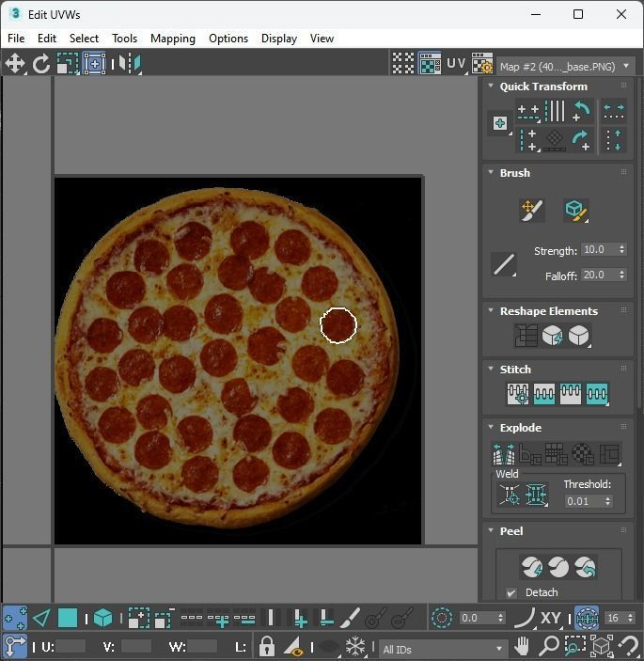Viewport: 644px width, 661px height.
Task: Select the Move tool in top toolbar
Action: coord(15,64)
